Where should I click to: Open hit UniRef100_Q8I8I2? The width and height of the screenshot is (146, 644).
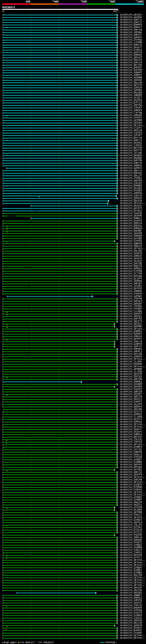(x=131, y=324)
